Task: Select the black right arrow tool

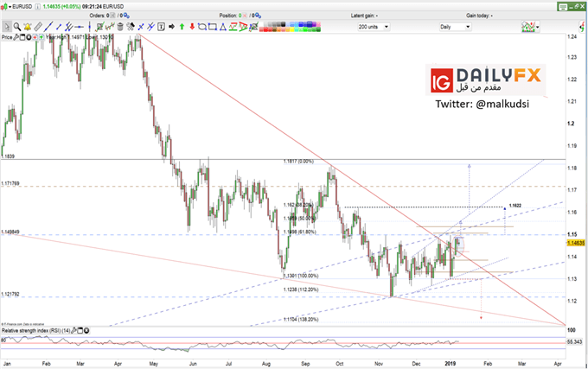Action: [x=172, y=27]
